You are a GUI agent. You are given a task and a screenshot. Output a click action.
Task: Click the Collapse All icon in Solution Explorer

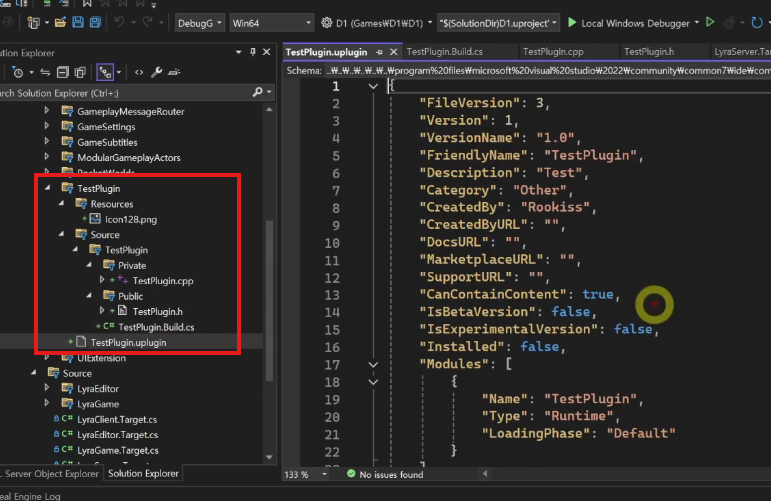point(62,73)
